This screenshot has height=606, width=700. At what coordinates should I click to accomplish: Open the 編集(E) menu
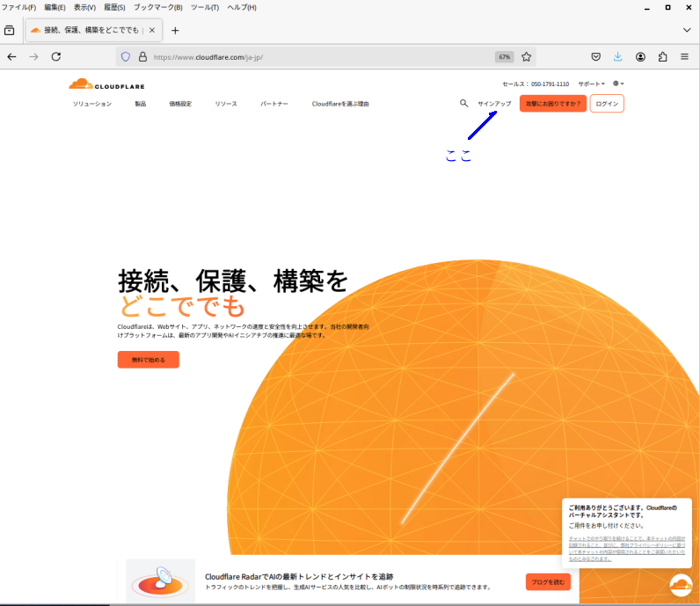[x=55, y=8]
